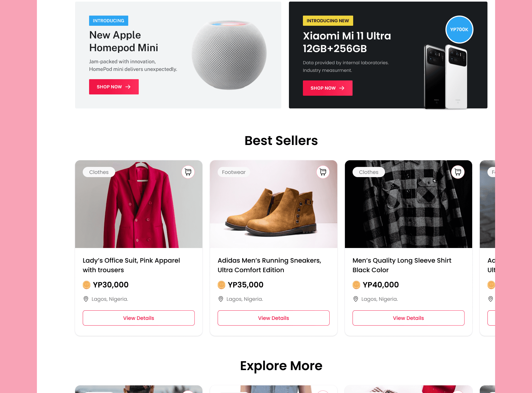Viewport: 532px width, 393px height.
Task: View details of Adidas Running Sneakers
Action: click(274, 318)
